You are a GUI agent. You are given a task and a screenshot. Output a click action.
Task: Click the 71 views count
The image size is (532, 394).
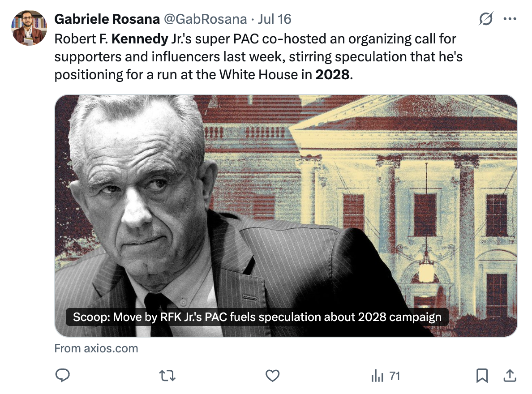pos(395,376)
